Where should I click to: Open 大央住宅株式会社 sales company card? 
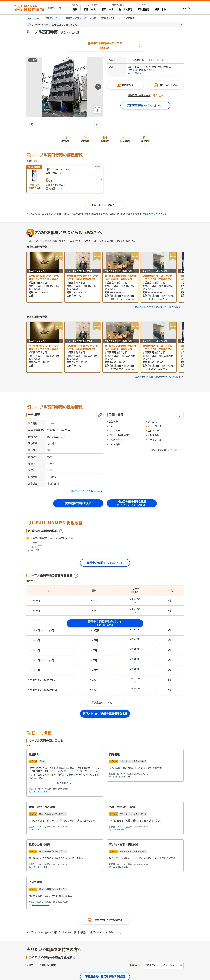coord(120,347)
